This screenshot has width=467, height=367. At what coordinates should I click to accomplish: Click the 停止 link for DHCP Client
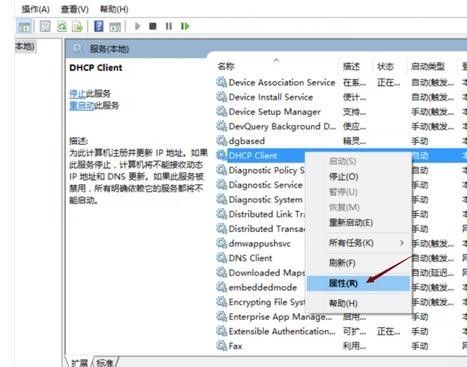tap(77, 94)
